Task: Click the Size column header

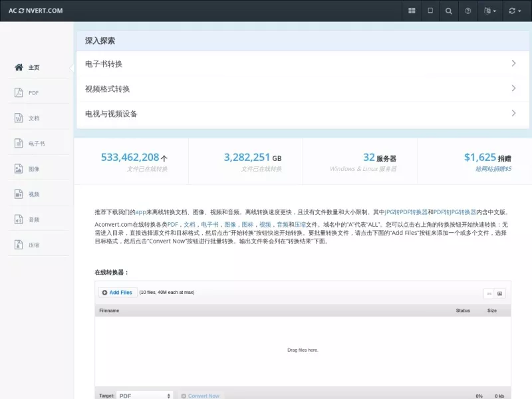Action: pos(492,311)
